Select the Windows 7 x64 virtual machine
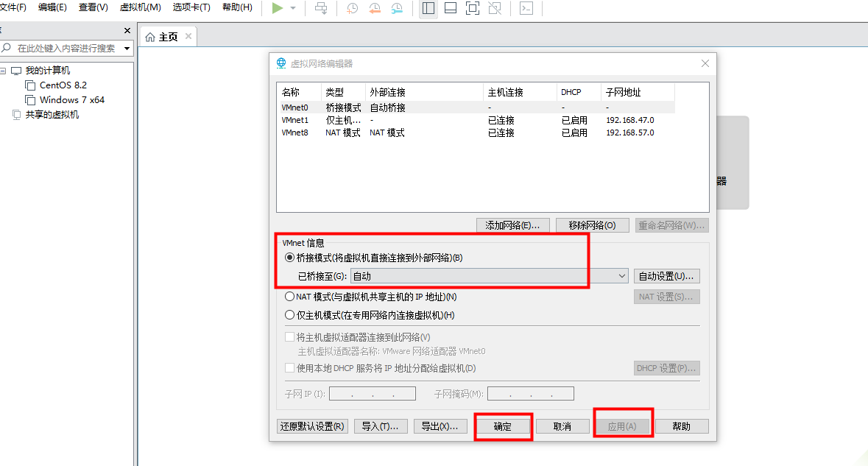 pos(72,100)
